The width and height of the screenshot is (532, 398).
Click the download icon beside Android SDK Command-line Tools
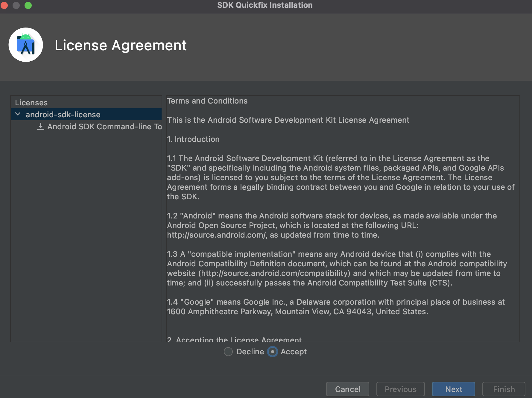pyautogui.click(x=41, y=127)
